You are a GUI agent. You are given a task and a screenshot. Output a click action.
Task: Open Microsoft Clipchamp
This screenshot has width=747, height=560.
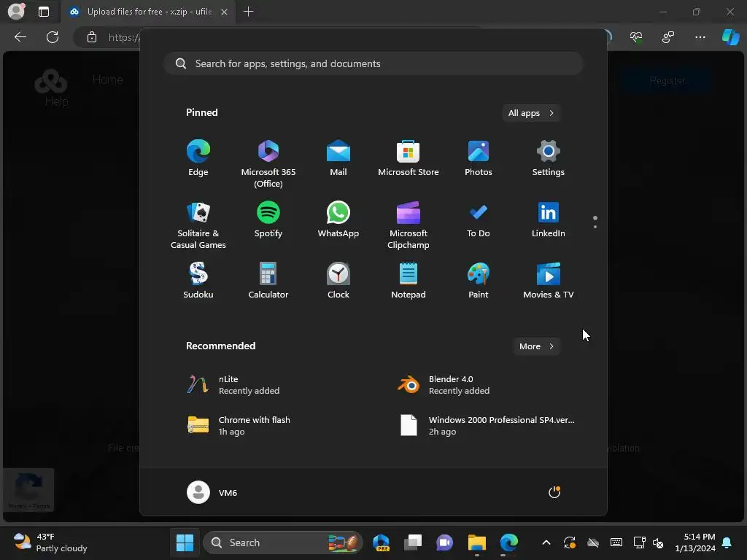coord(409,225)
